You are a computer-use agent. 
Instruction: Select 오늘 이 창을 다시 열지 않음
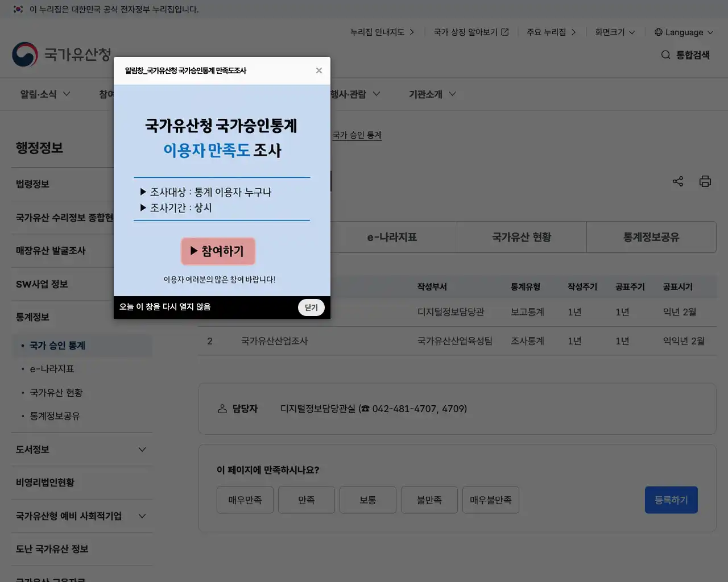(165, 307)
